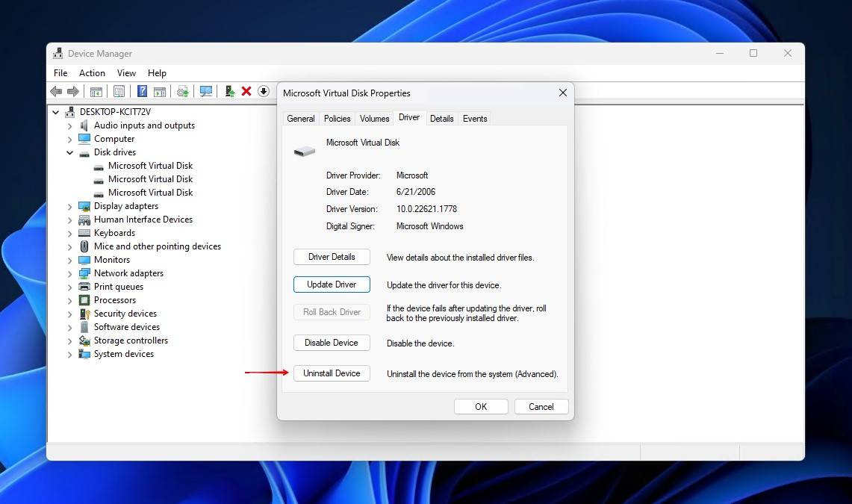This screenshot has width=852, height=504.
Task: Click the Driver Details button
Action: coord(332,257)
